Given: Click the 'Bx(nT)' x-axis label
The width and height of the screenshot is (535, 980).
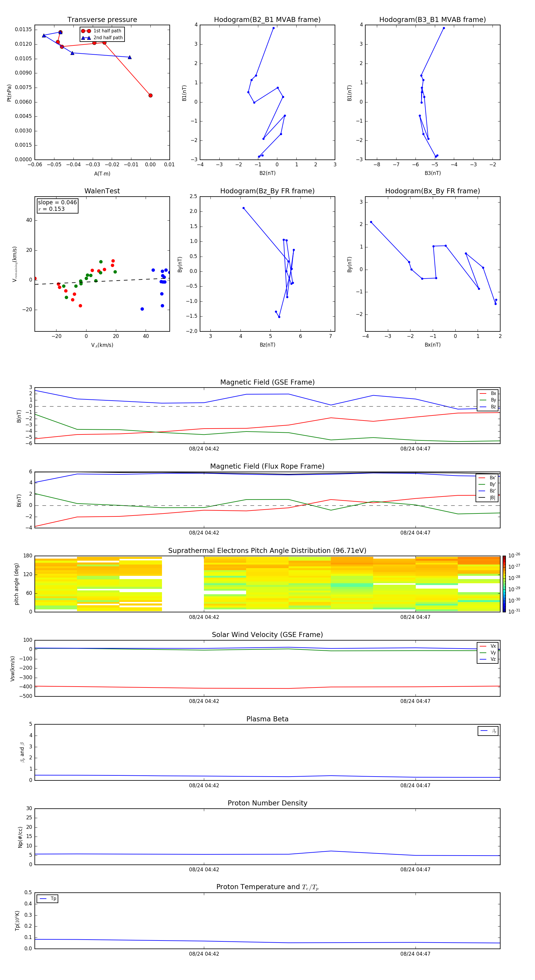Looking at the screenshot, I should 432,345.
